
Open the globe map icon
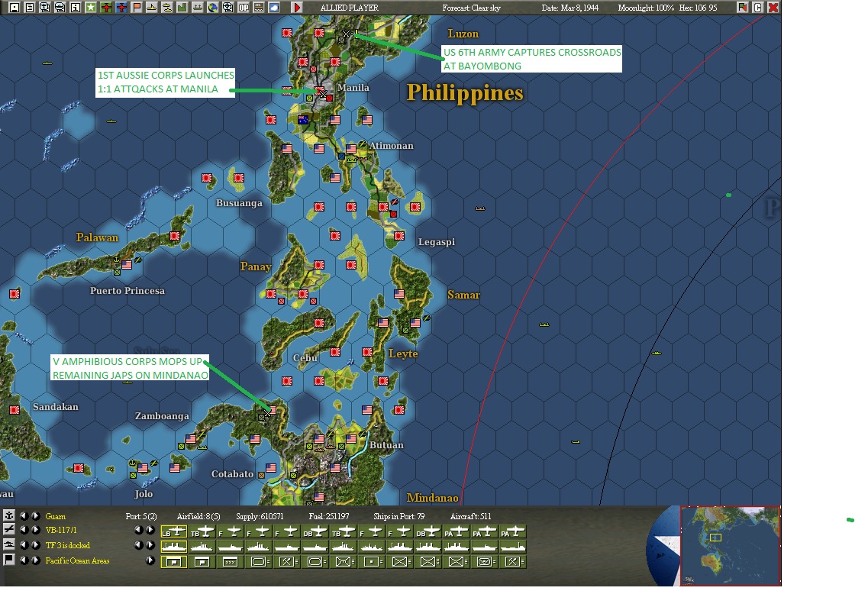click(x=212, y=8)
